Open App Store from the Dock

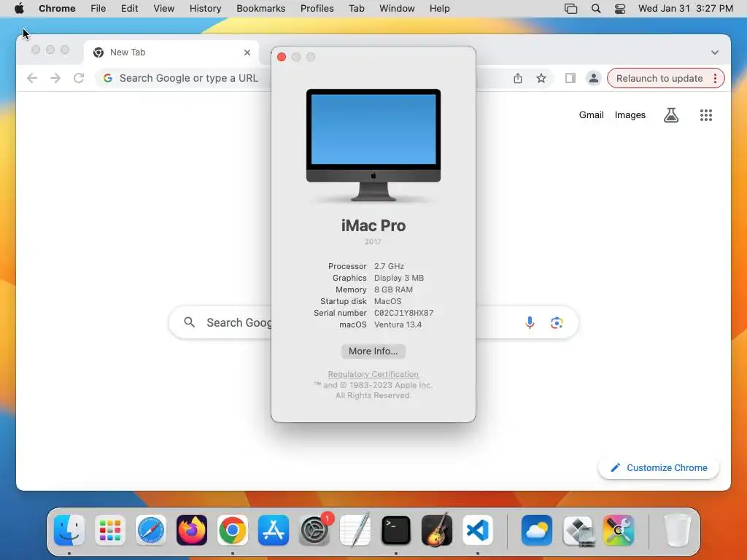[x=274, y=529]
